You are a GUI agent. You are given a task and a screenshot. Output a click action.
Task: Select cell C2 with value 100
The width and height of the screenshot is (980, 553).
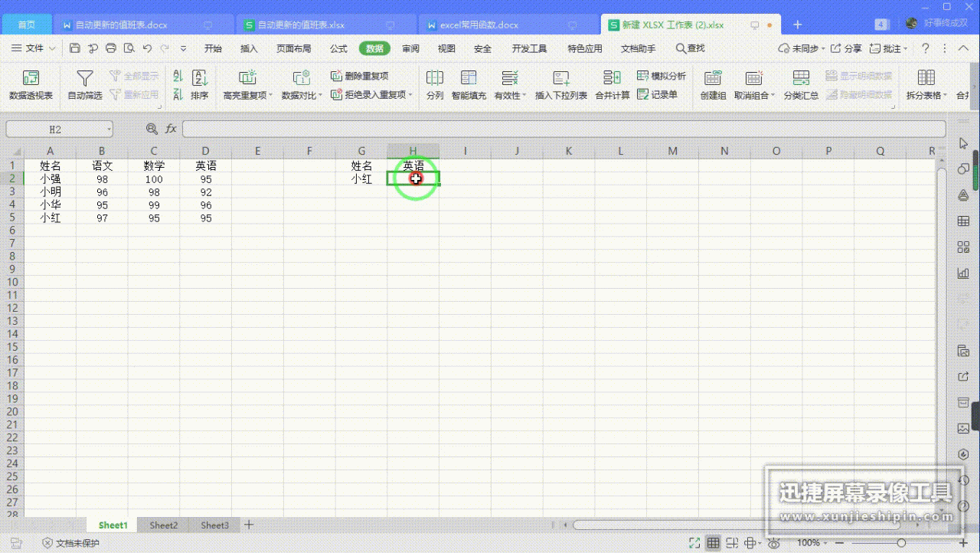(x=154, y=179)
